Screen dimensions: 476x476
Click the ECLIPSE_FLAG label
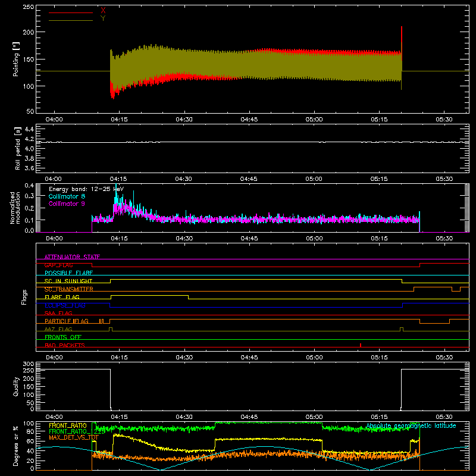pos(65,305)
